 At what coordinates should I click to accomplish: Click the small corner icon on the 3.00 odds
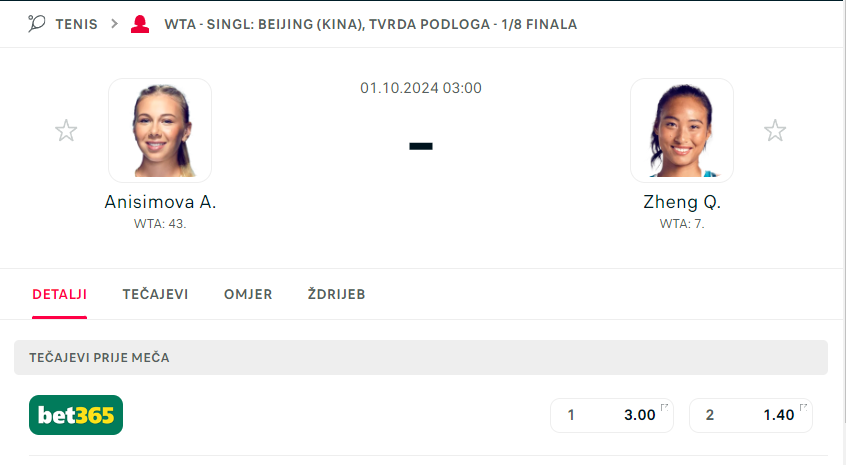[x=665, y=407]
